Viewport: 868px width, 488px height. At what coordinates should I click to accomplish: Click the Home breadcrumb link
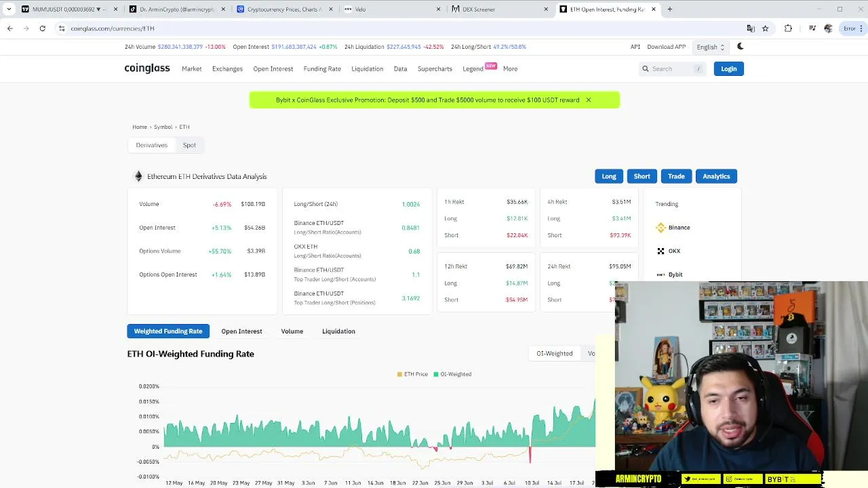140,127
